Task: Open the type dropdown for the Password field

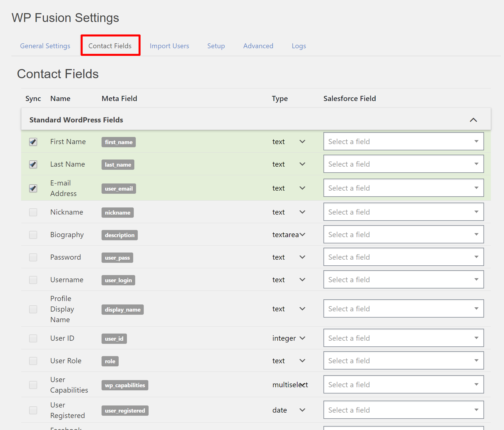Action: pos(302,257)
